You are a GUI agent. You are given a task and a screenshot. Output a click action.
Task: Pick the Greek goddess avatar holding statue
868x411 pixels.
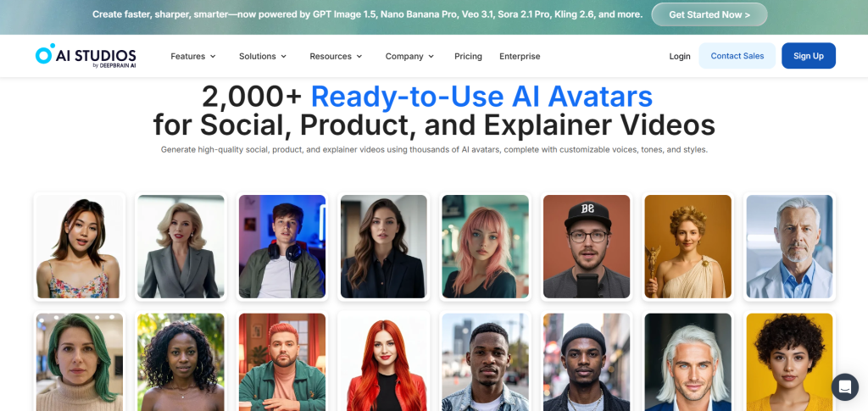[688, 247]
